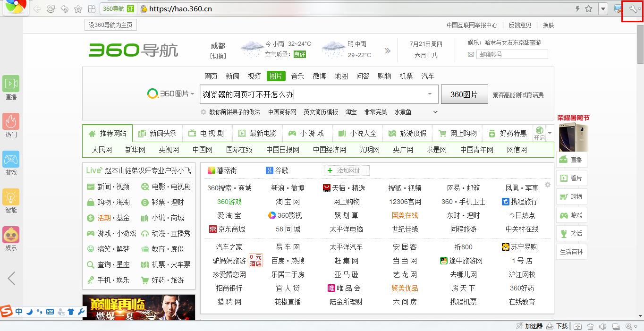This screenshot has height=331, width=644.
Task: Bookmark this page with address bar star
Action: (589, 9)
